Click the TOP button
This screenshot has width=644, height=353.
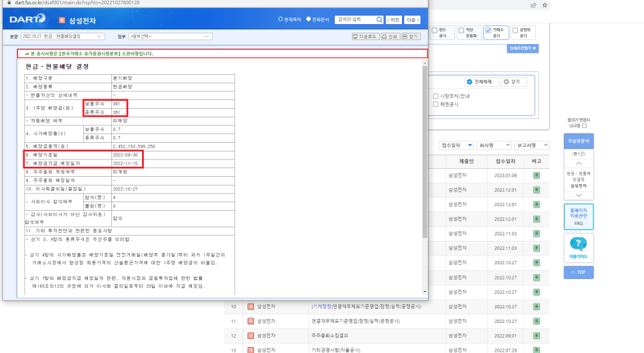[x=578, y=272]
